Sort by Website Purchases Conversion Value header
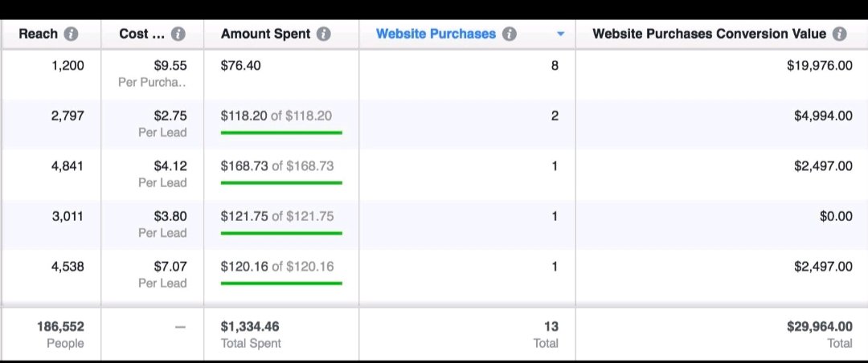Screen dimensions: 868x363 pyautogui.click(x=709, y=34)
